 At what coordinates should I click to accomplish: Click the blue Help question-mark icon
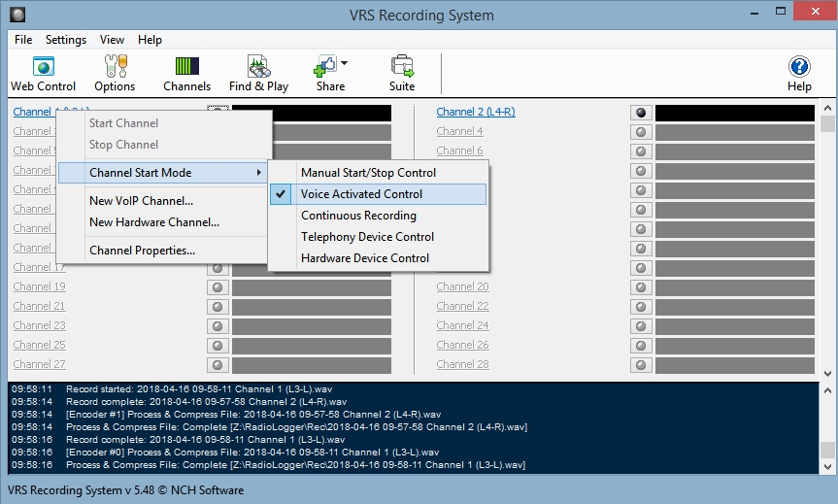coord(799,67)
